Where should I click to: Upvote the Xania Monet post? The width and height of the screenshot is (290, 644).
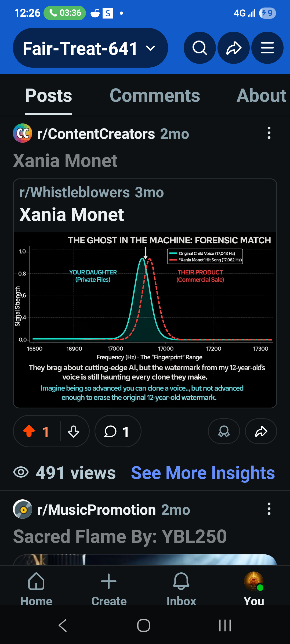[x=29, y=431]
